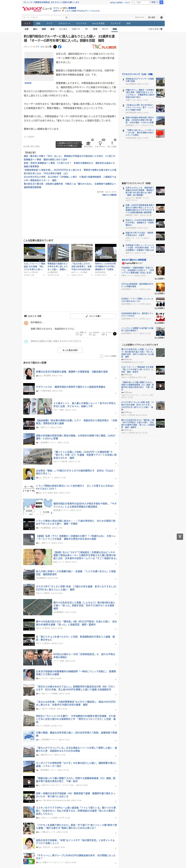The width and height of the screenshot is (186, 868).
Task: Click コメントを書く button
Action: tap(93, 316)
